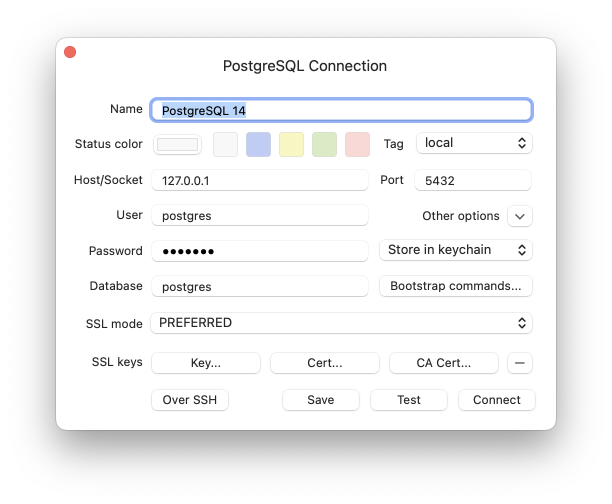
Task: Click the Bootstrap commands button
Action: (x=455, y=286)
